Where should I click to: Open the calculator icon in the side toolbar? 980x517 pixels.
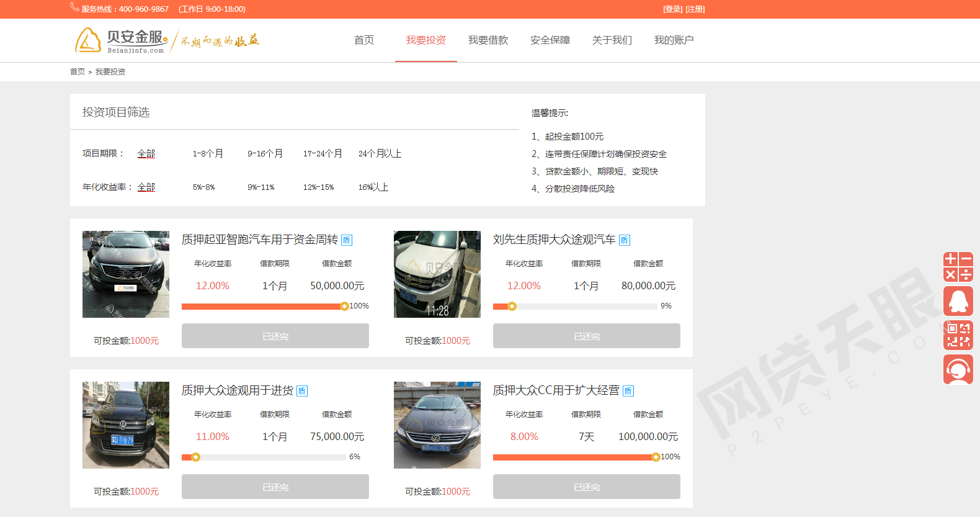tap(958, 267)
